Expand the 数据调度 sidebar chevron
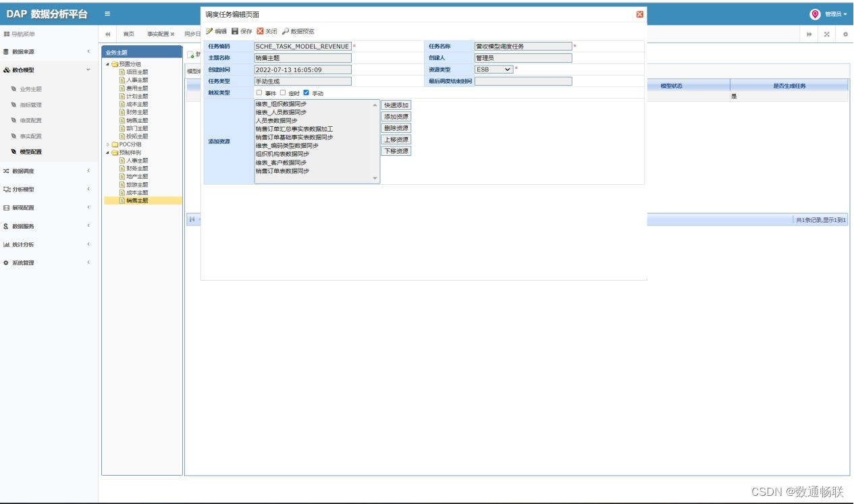This screenshot has width=854, height=504. point(88,171)
